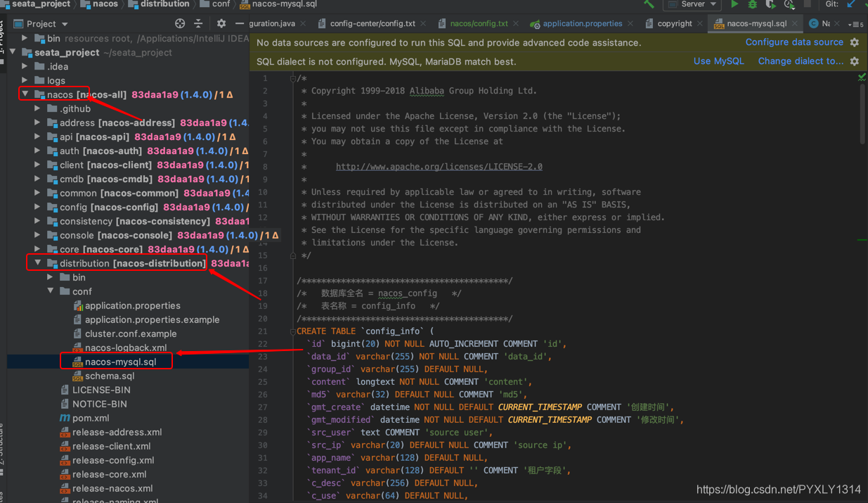The height and width of the screenshot is (503, 868).
Task: Click the green inspection checkmark in the editor
Action: pos(862,77)
